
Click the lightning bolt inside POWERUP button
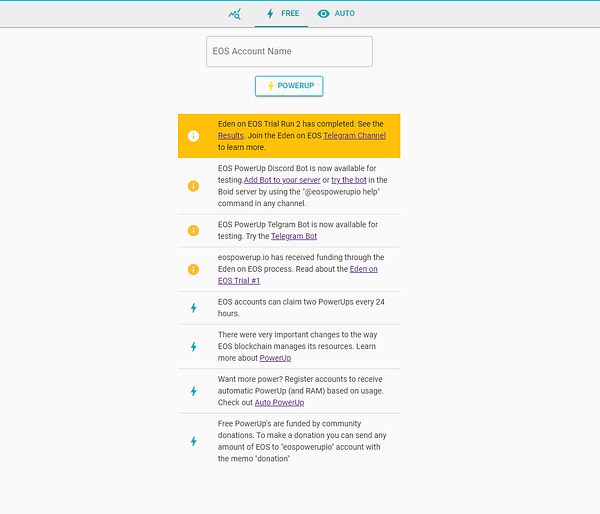[271, 86]
